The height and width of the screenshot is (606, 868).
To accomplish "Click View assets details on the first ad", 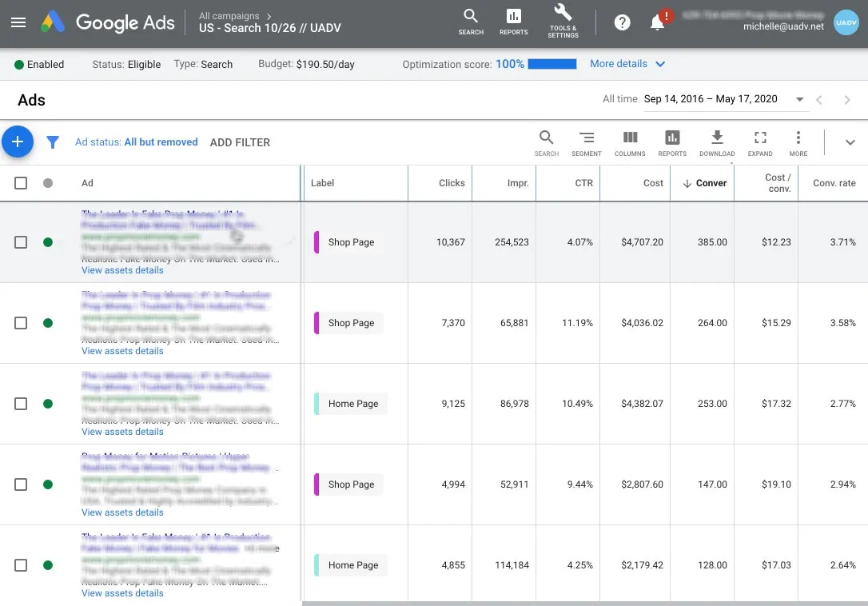I will [x=121, y=270].
